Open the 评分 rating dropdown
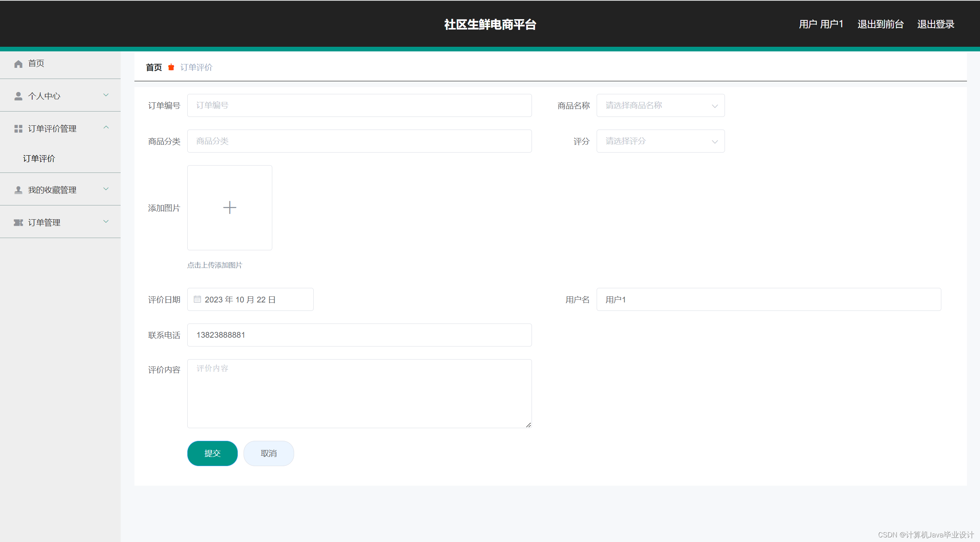 tap(660, 141)
